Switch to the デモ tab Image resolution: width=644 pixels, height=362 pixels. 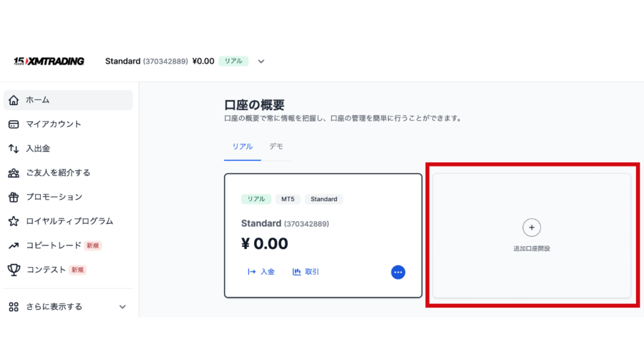click(276, 146)
